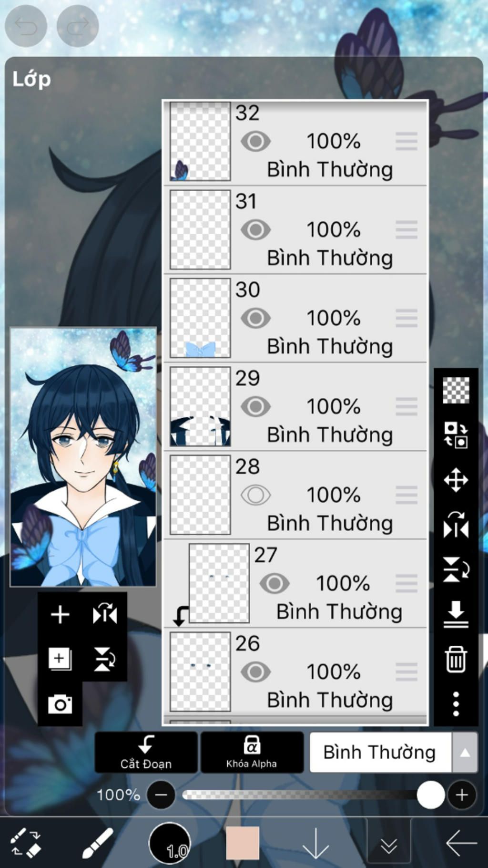Open the Bình Thường blend mode selector

(x=380, y=753)
